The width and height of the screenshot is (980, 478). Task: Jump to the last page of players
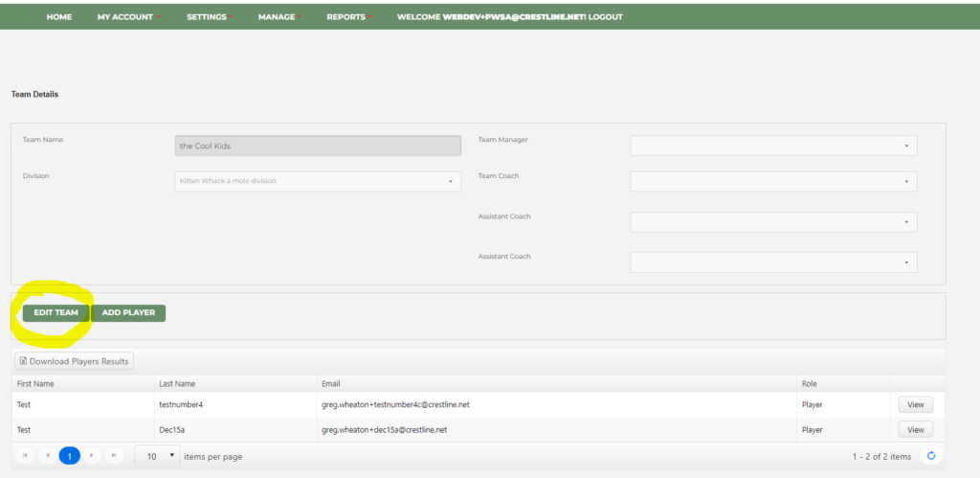click(115, 456)
